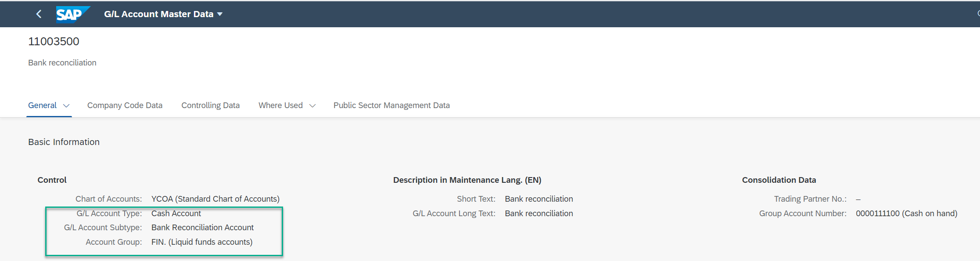Click Group Account Number 0000111100 value
980x261 pixels.
pos(906,214)
